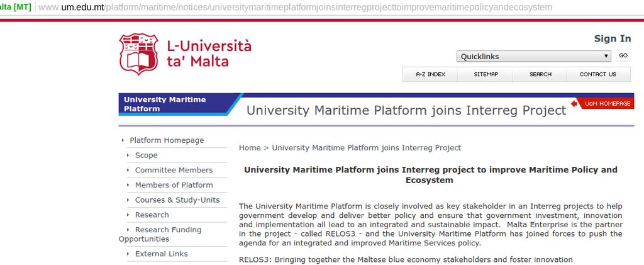
Task: Click the Home breadcrumb link
Action: [250, 147]
